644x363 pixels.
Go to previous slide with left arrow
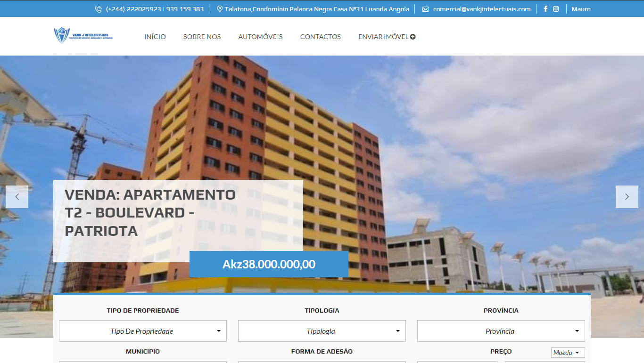pos(17,197)
